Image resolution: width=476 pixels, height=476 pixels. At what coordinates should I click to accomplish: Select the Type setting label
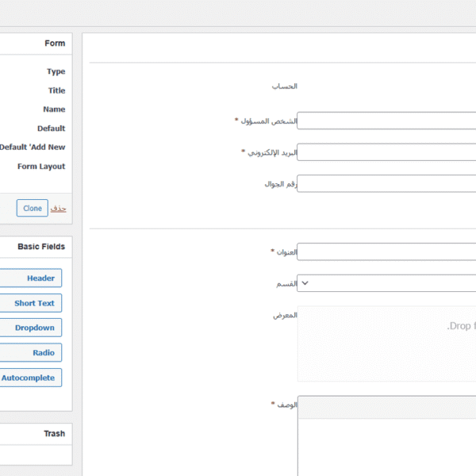click(x=56, y=71)
